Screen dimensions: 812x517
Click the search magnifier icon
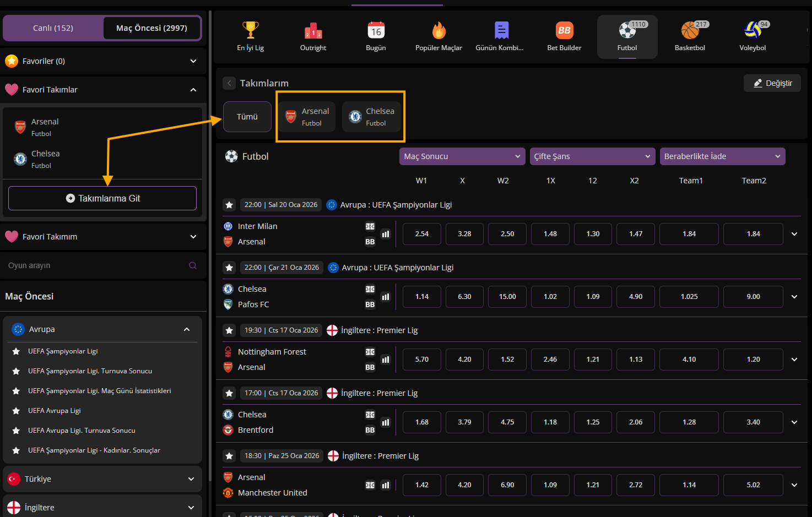193,265
